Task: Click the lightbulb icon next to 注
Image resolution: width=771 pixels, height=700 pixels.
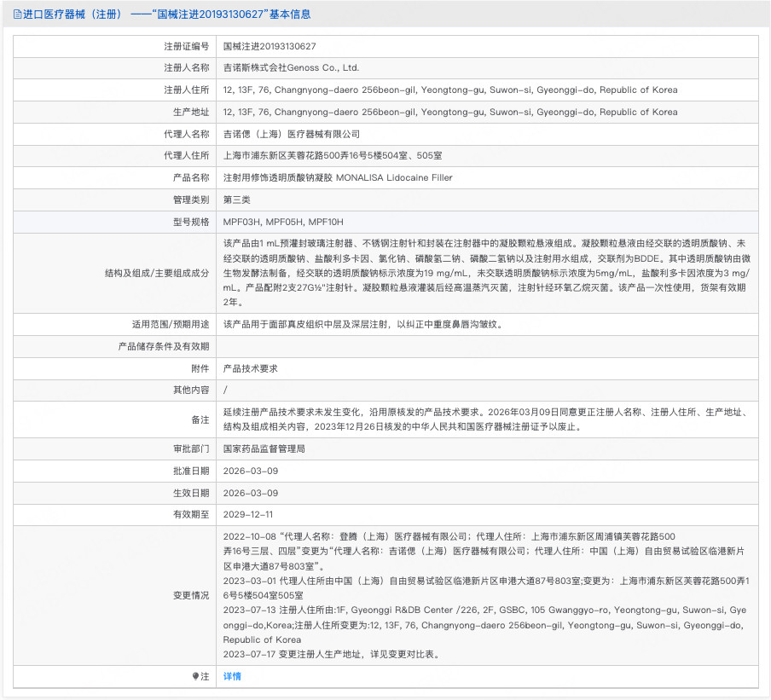Action: 195,676
